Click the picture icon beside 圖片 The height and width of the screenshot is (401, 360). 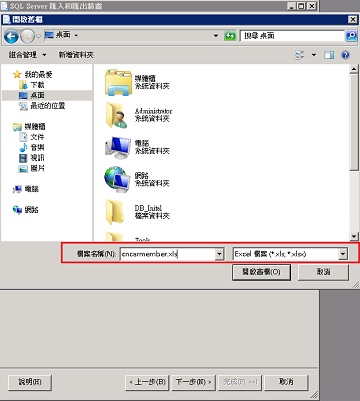tap(23, 169)
